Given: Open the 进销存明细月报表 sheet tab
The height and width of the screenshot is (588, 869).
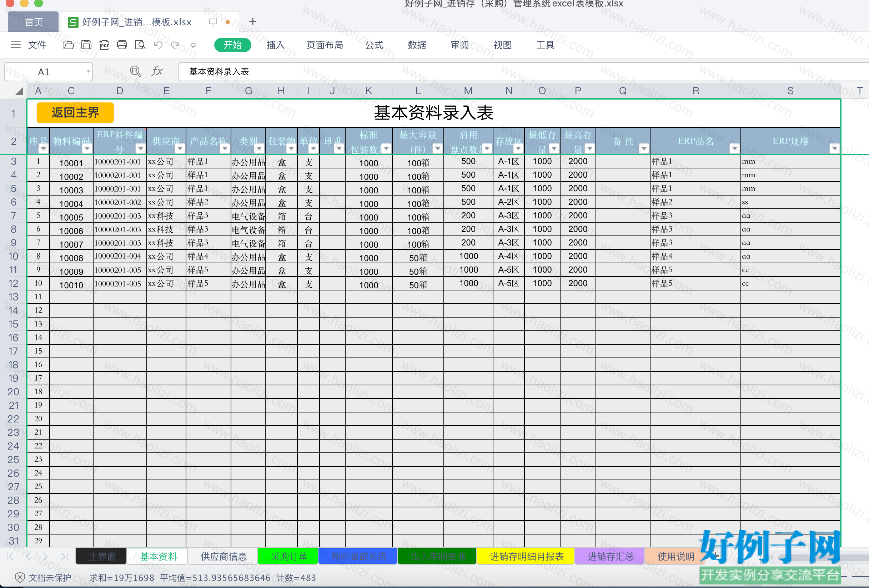Looking at the screenshot, I should (x=527, y=557).
